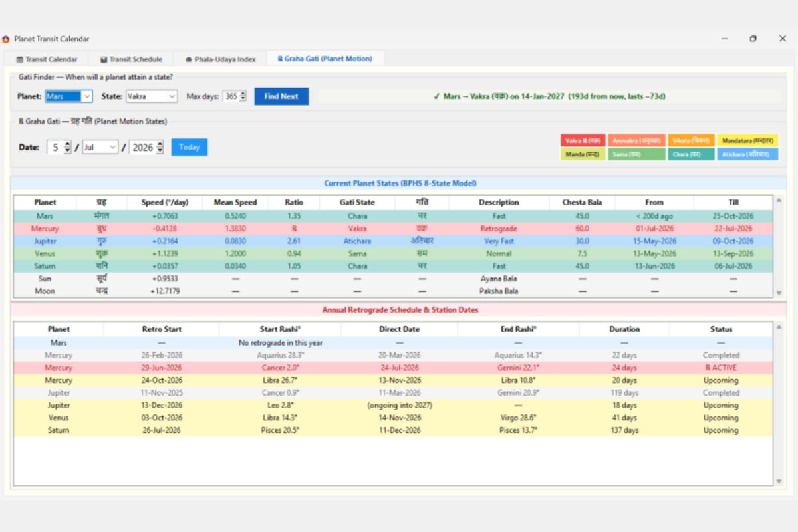The width and height of the screenshot is (798, 532).
Task: Click the yellow Mandatara legend swatch
Action: (747, 141)
